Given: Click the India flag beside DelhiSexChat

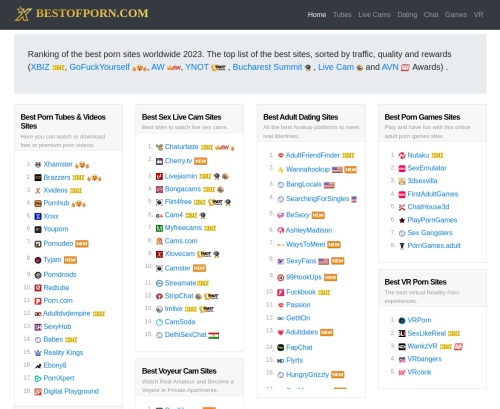Looking at the screenshot, I should point(214,335).
